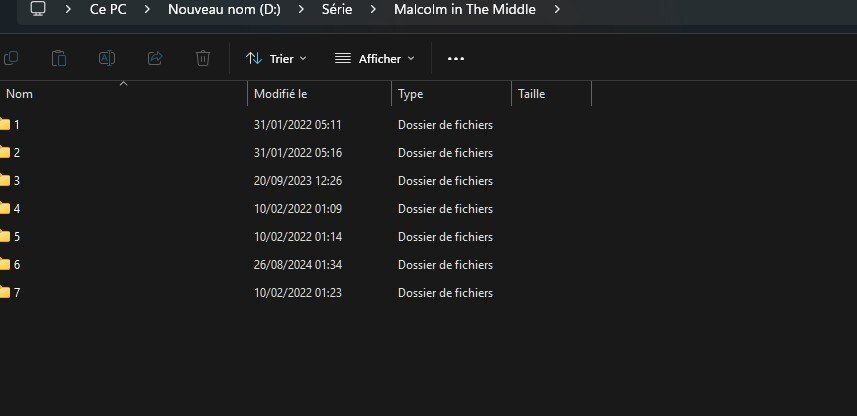Select folder named 7
Screen dimensions: 857x416
pyautogui.click(x=16, y=293)
